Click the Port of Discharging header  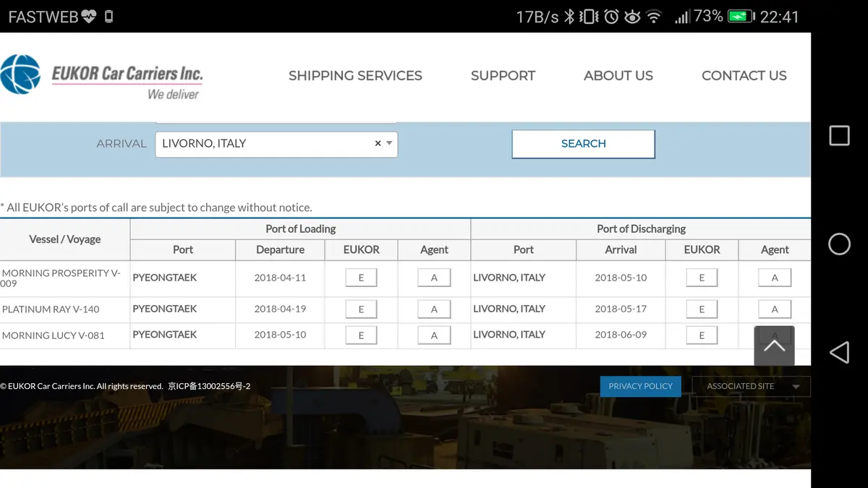click(641, 228)
